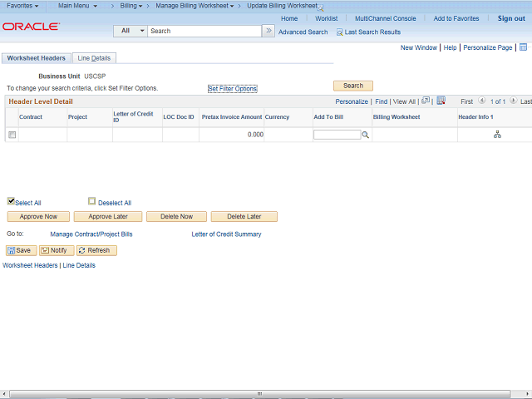Expand the Main Menu dropdown
The image size is (532, 399).
[x=77, y=6]
